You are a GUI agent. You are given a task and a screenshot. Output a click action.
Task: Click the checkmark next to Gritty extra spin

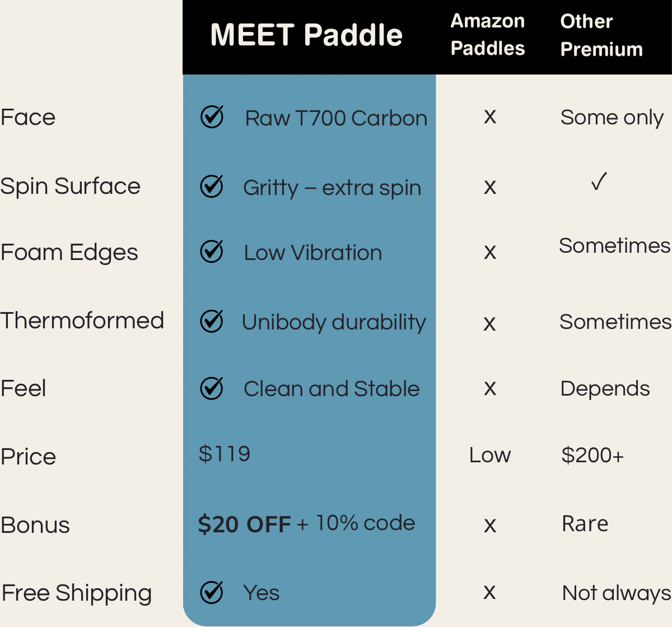click(212, 187)
